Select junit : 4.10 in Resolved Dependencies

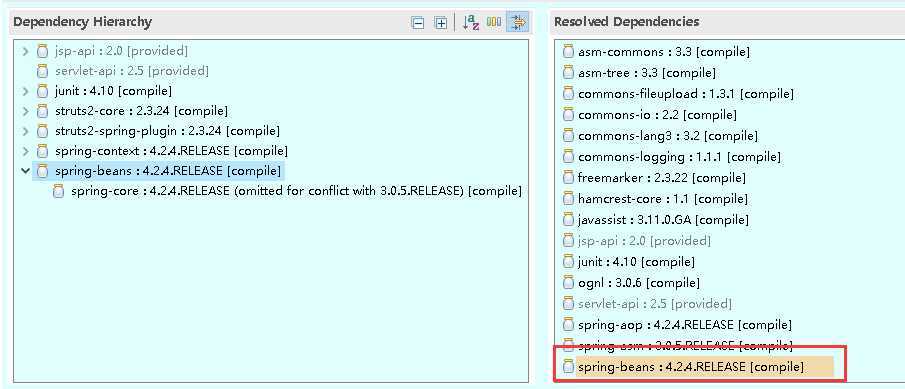pos(637,261)
